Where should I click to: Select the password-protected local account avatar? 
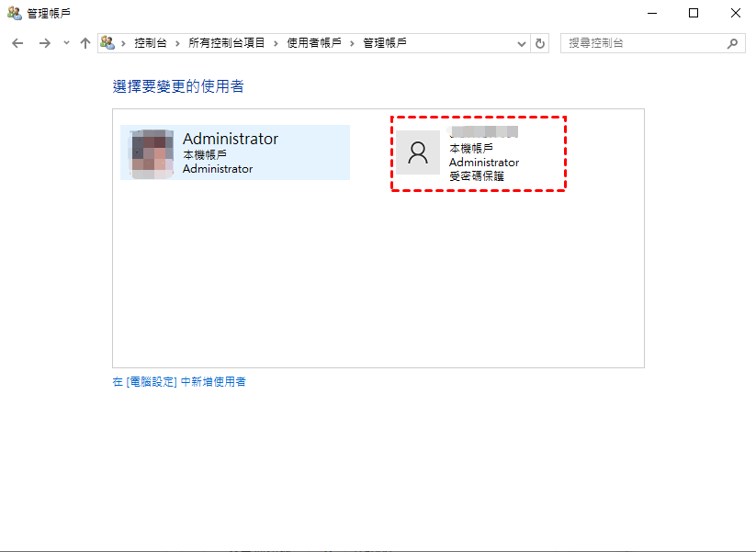(418, 152)
